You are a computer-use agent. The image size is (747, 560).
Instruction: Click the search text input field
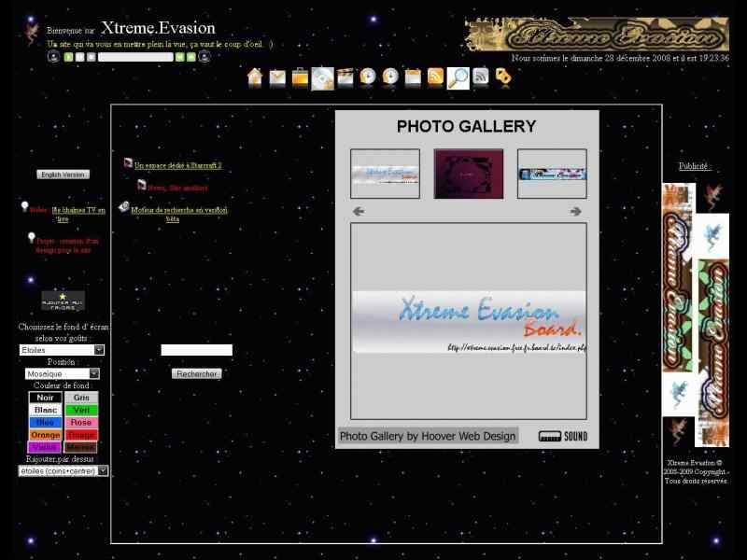[196, 350]
